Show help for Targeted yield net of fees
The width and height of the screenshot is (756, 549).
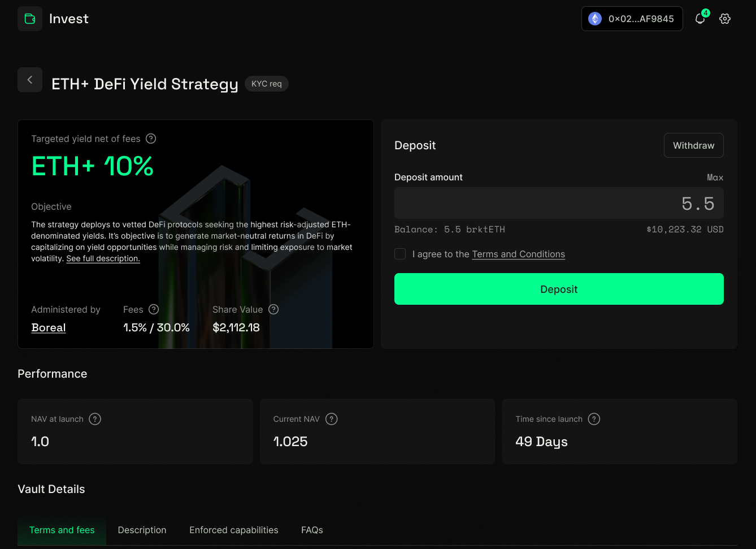click(151, 139)
